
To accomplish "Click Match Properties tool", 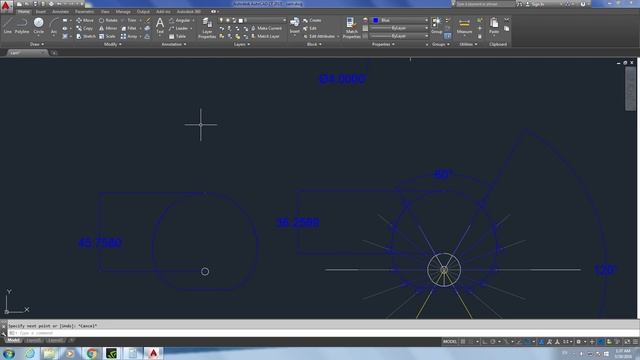I will [351, 28].
